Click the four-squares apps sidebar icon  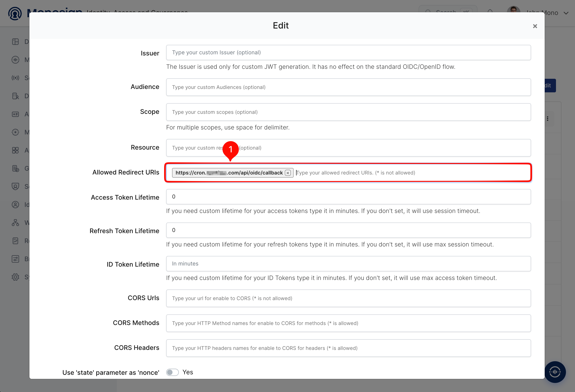click(15, 150)
